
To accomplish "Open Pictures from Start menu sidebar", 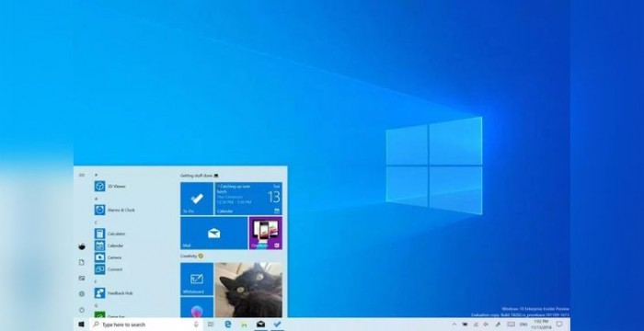I will tap(82, 278).
